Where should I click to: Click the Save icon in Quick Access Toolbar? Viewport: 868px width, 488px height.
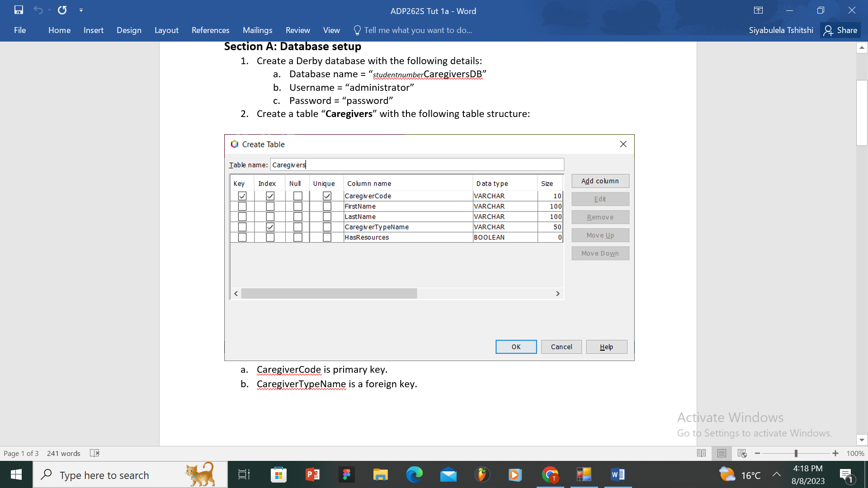tap(19, 10)
